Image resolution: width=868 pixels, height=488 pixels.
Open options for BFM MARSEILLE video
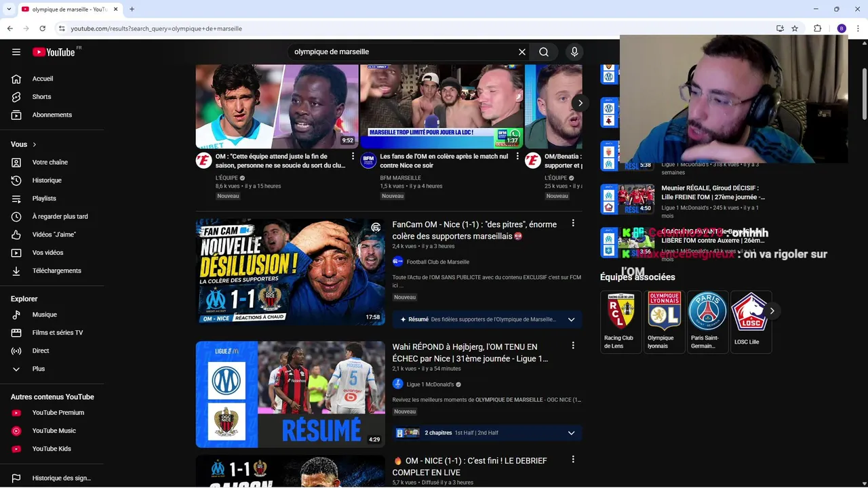click(x=517, y=157)
